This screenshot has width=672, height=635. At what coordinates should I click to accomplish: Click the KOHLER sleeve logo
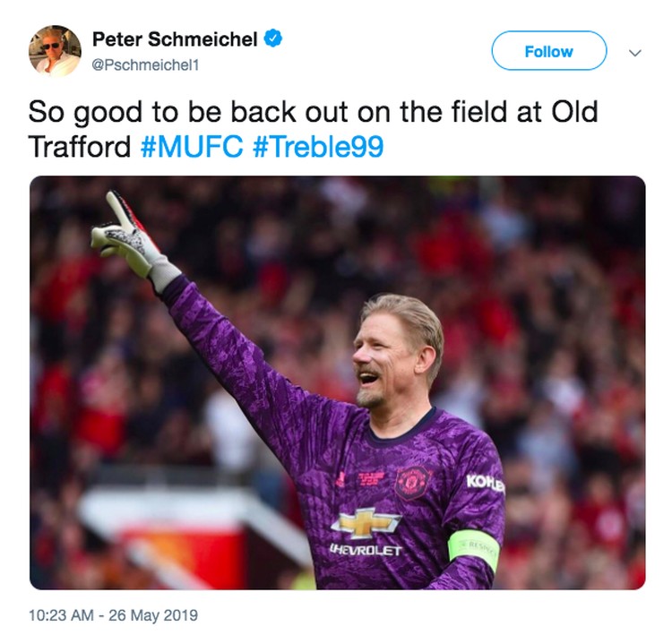coord(485,483)
